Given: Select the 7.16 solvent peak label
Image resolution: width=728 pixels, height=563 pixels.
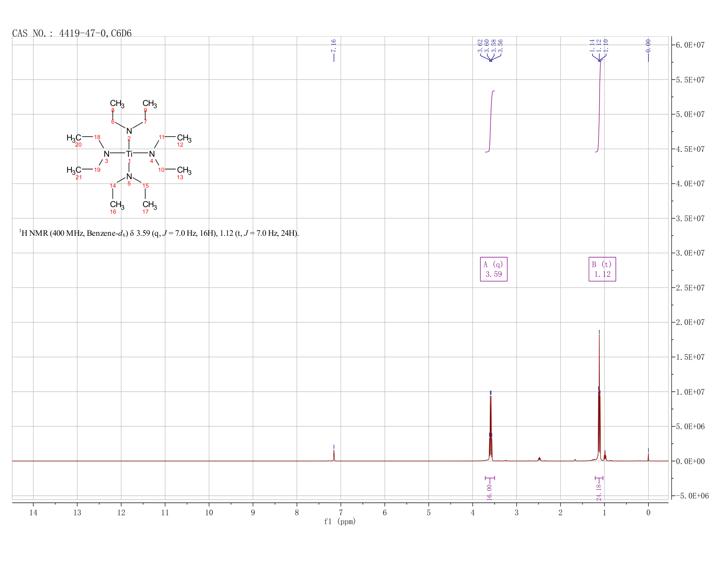Looking at the screenshot, I should click(334, 46).
